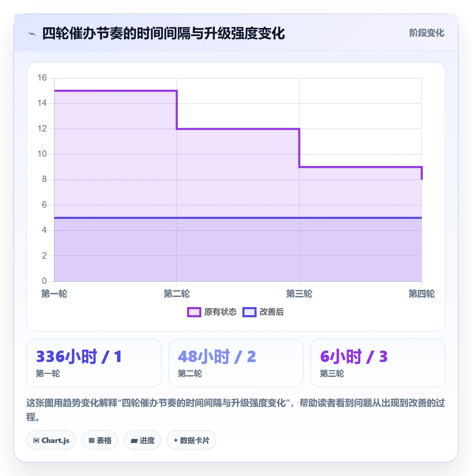Click the purple 原有状态 legend color box
The width and height of the screenshot is (472, 476).
pyautogui.click(x=194, y=312)
